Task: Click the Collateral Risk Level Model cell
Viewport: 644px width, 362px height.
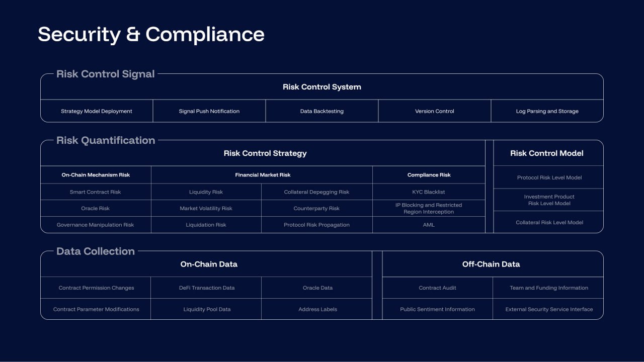Action: [549, 222]
